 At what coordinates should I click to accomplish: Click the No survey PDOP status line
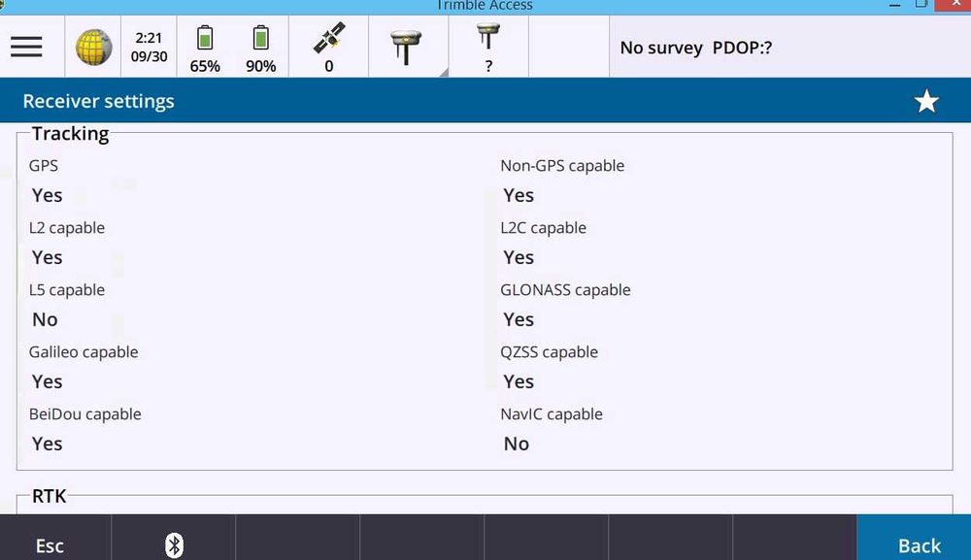click(x=696, y=48)
